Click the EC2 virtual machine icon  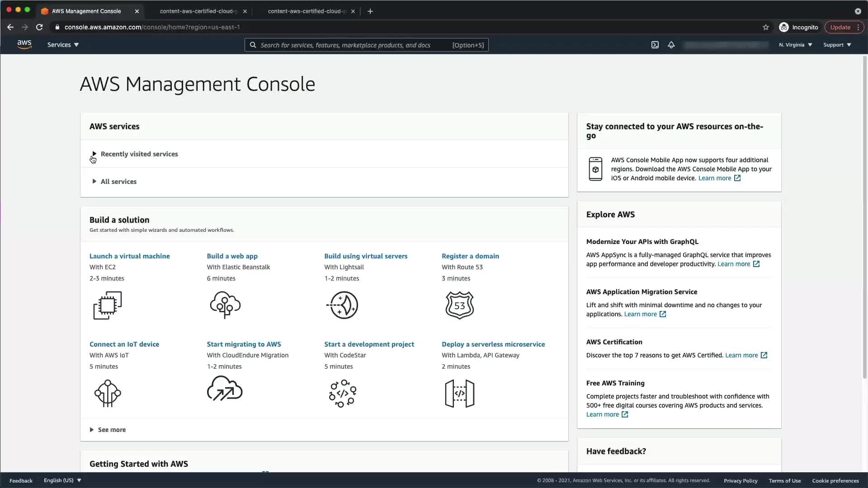click(108, 305)
